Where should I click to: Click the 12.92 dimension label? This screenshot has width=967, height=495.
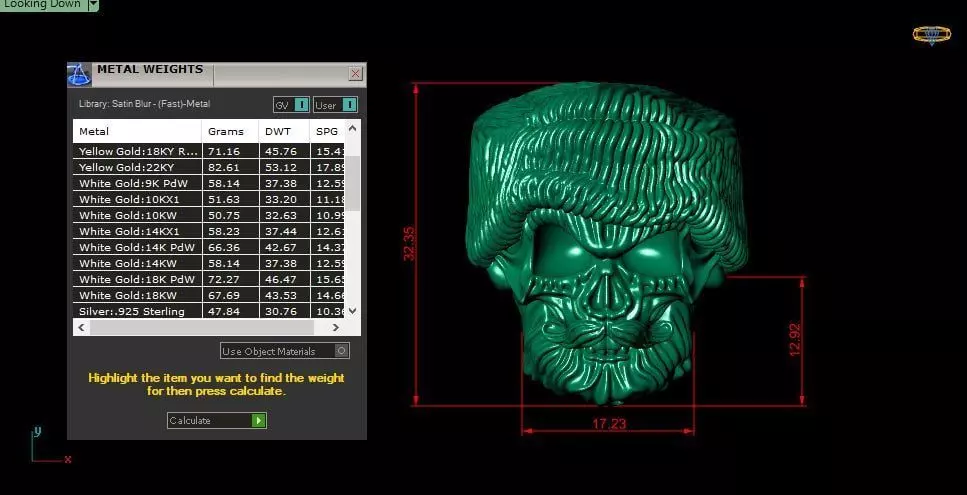(795, 340)
